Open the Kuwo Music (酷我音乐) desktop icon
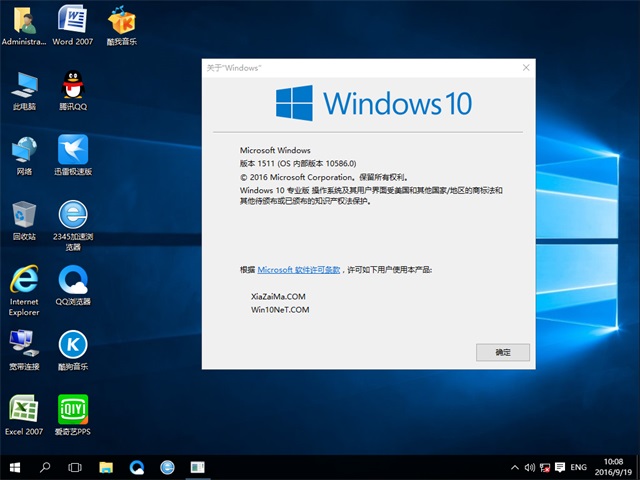This screenshot has width=640, height=480. 121,20
